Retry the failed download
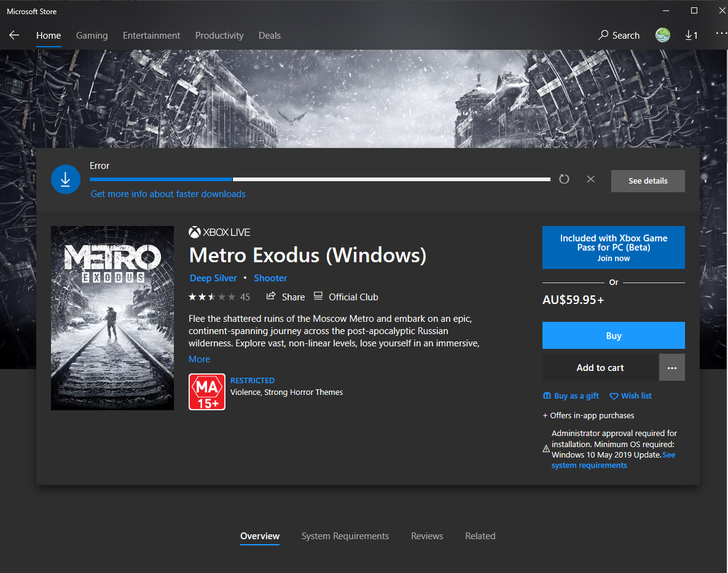 (x=564, y=179)
